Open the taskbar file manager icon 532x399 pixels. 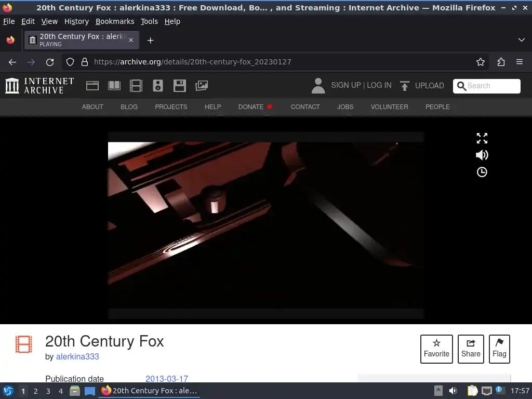point(75,391)
